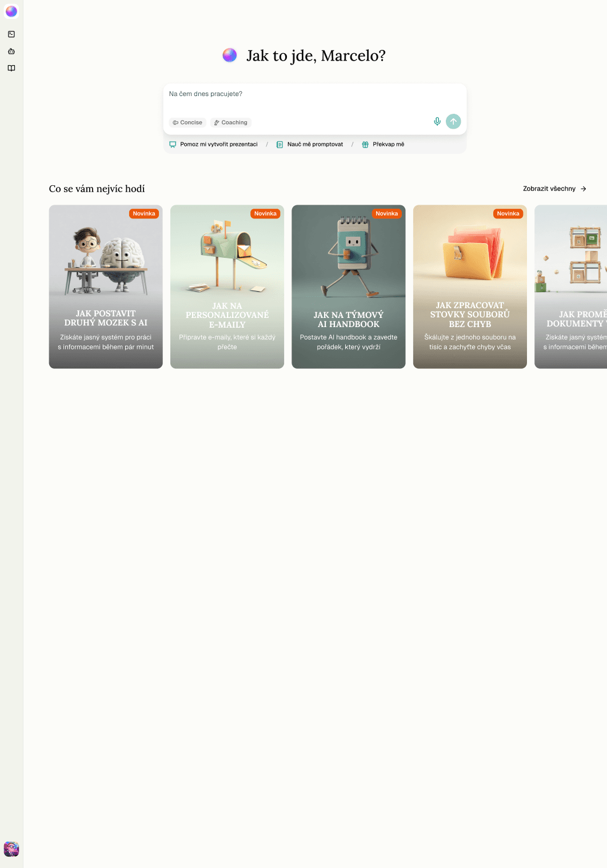Toggle the Concise style chip

(x=187, y=122)
